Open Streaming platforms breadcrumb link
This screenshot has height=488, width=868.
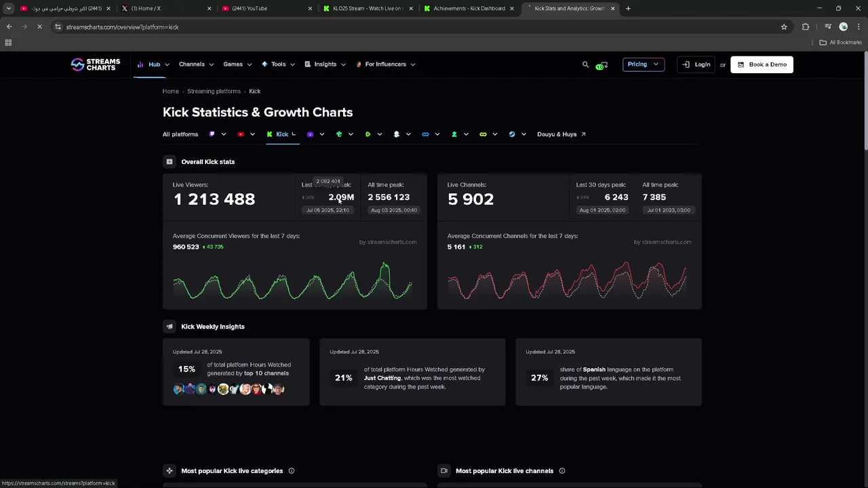214,91
